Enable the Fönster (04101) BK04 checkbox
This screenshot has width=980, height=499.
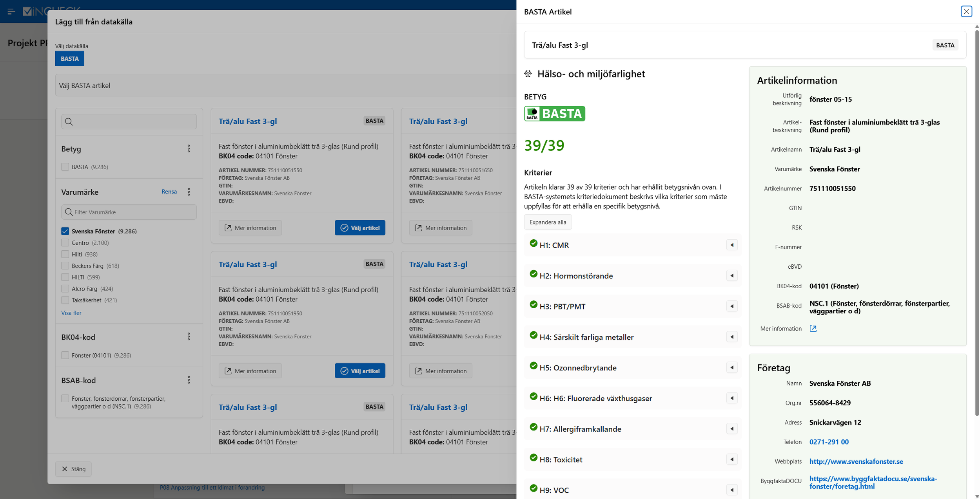pos(65,355)
